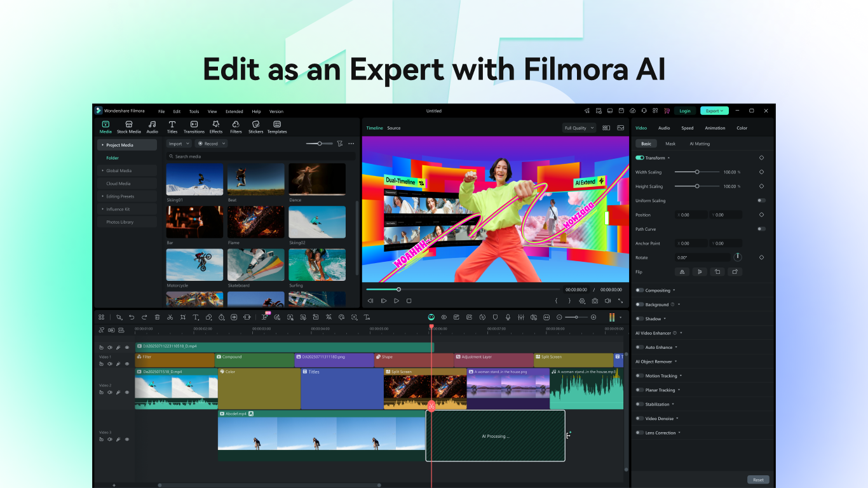Open the Effects panel

[216, 126]
